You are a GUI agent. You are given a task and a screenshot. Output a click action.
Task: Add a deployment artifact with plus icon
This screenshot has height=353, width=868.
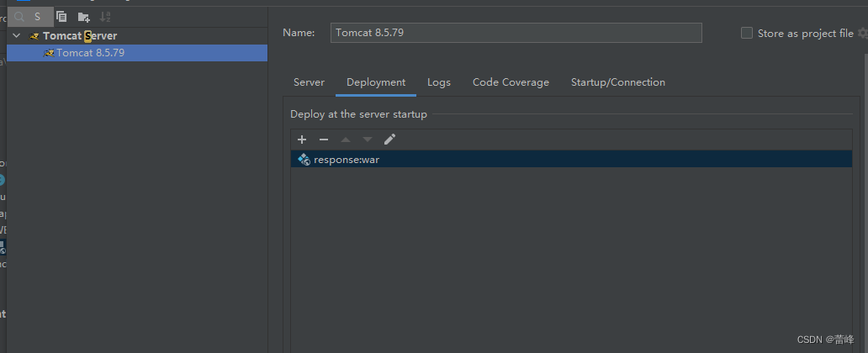pos(302,140)
